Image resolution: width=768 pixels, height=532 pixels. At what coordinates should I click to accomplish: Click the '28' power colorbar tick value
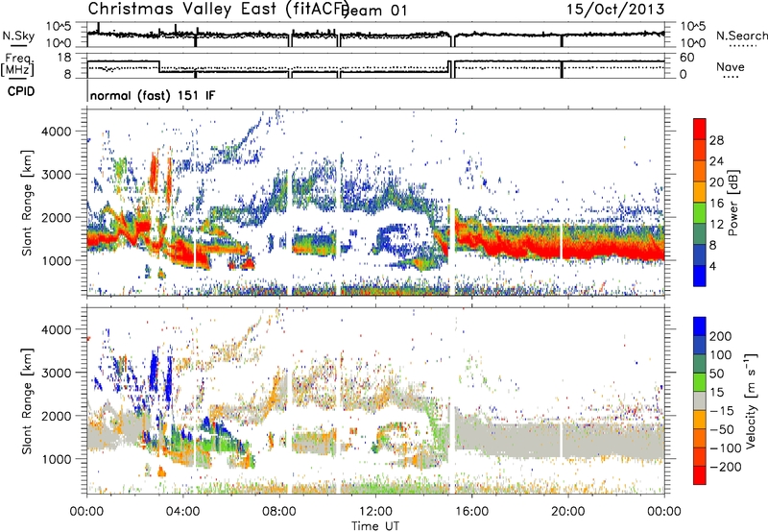tap(716, 140)
